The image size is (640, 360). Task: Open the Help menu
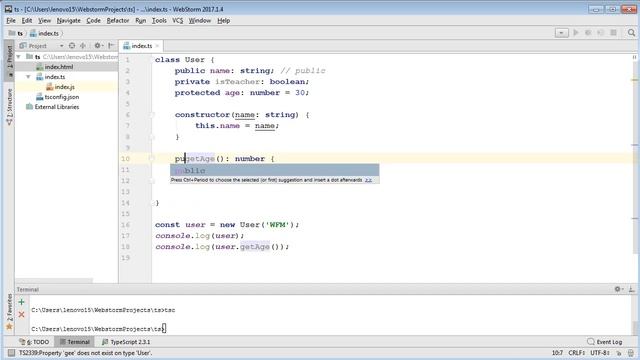click(223, 20)
